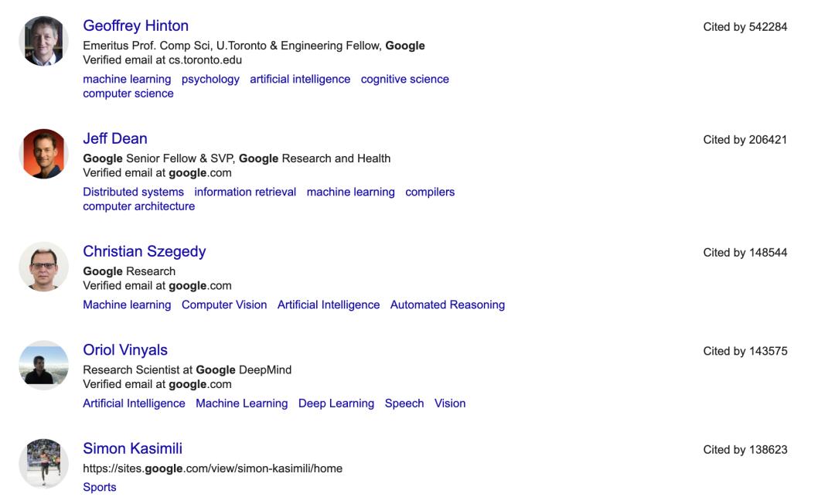Go to Christian Szegedy's profile name
The width and height of the screenshot is (835, 504).
[144, 252]
